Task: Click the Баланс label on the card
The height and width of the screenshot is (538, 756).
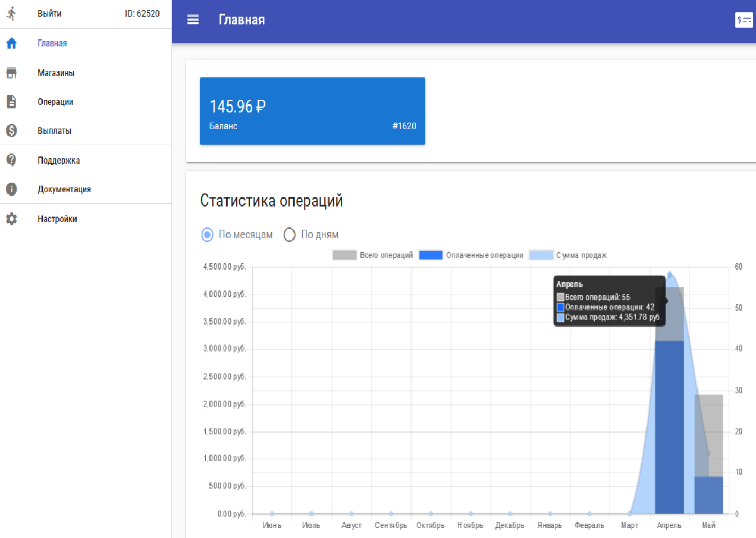Action: 224,126
